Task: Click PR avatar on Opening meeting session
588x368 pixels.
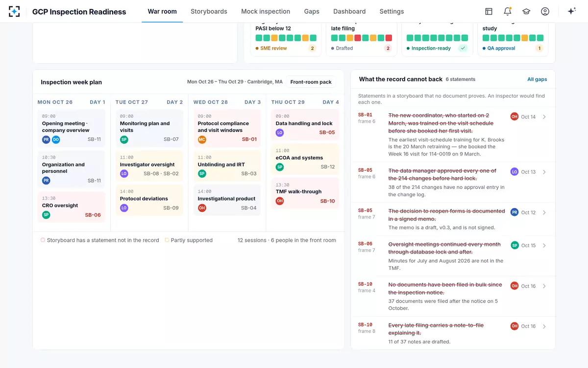Action: 46,139
